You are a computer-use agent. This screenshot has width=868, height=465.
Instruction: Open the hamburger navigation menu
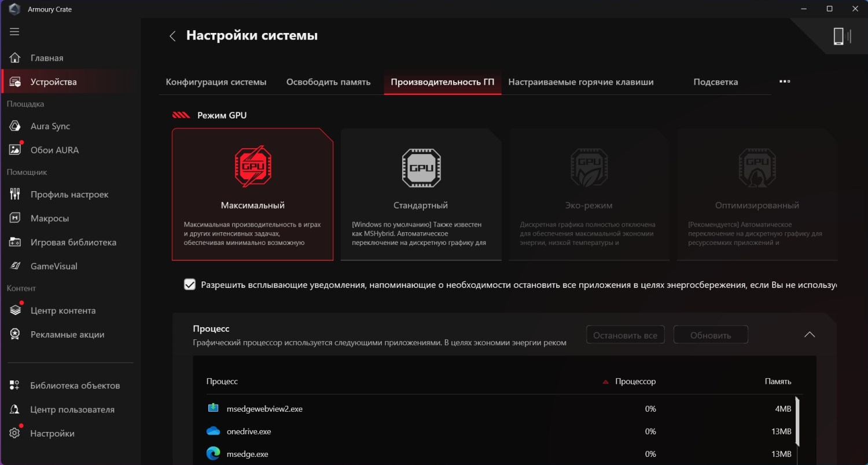(x=14, y=32)
